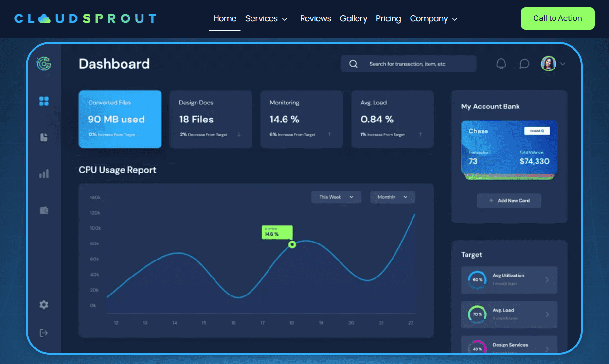Click the dashboard grid icon in sidebar
609x364 pixels.
(x=44, y=101)
